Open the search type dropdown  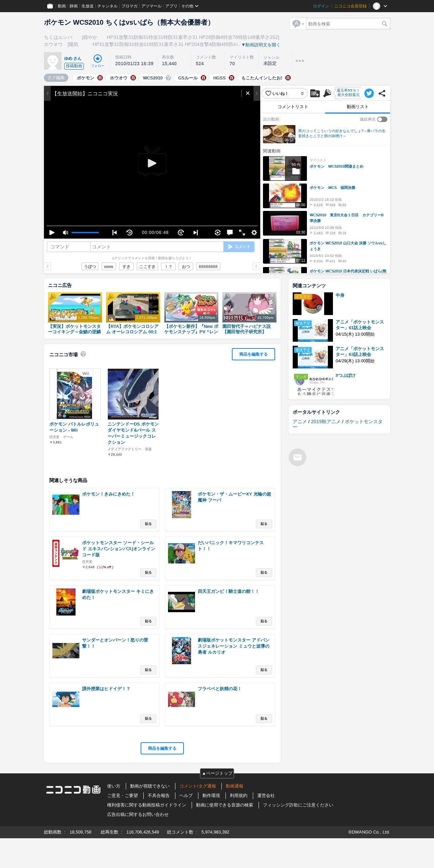click(x=298, y=24)
